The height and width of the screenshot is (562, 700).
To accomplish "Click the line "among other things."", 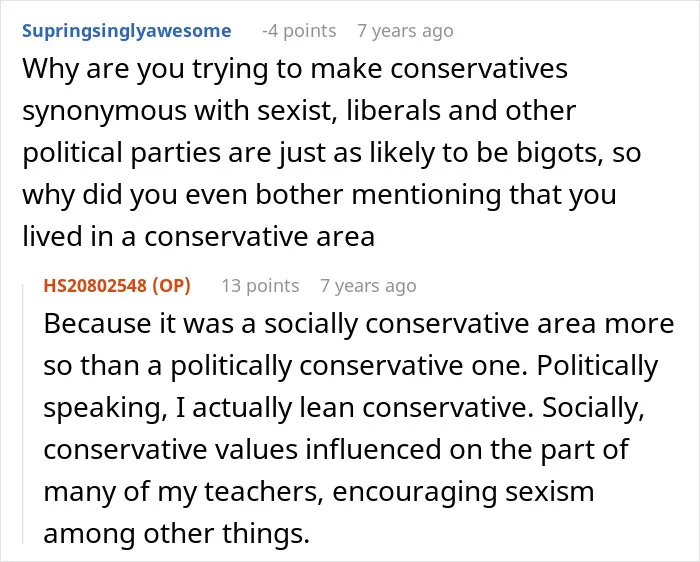I will (177, 534).
